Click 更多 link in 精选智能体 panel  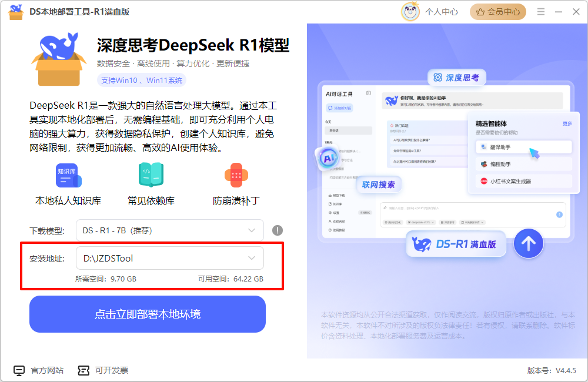point(567,123)
